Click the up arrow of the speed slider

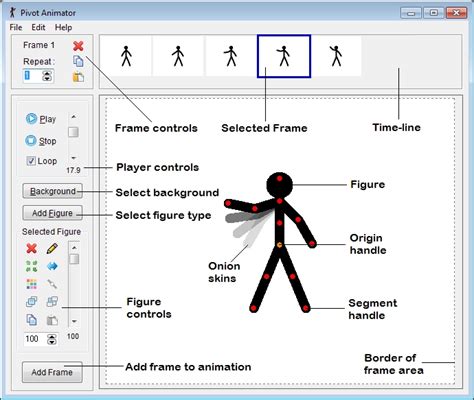73,117
